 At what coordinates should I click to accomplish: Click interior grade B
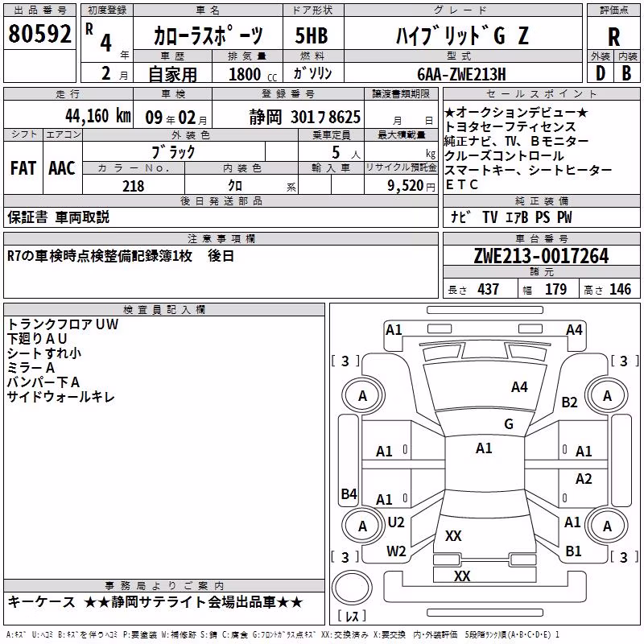[x=626, y=73]
